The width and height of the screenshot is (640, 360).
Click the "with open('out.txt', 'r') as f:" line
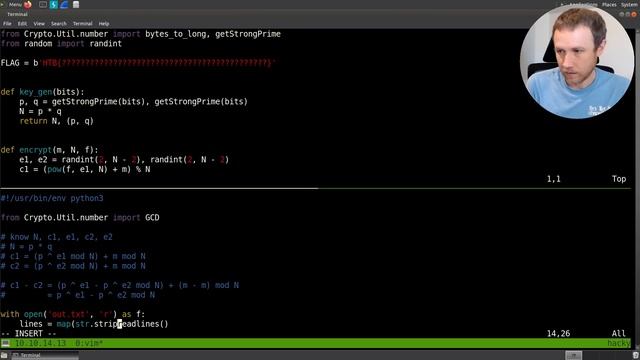73,314
